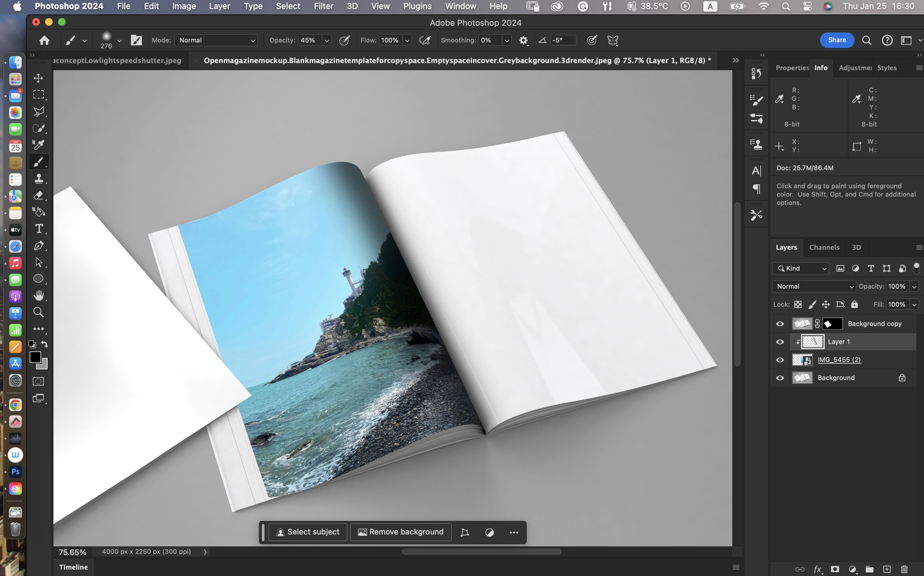This screenshot has width=924, height=576.
Task: Open the Filter menu
Action: 323,6
